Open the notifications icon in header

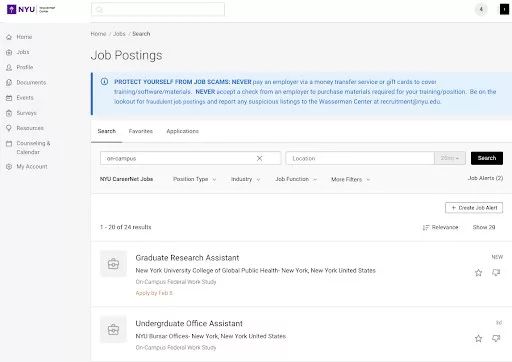click(x=481, y=9)
